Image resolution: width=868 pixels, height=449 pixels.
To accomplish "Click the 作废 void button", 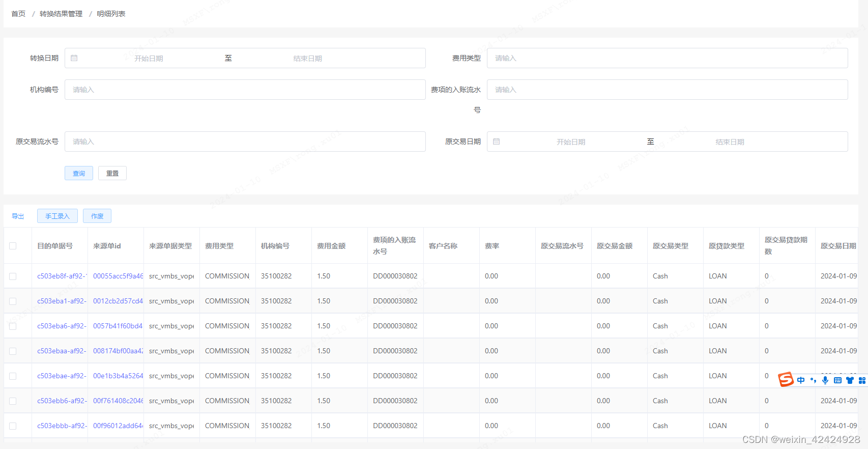I will (97, 216).
